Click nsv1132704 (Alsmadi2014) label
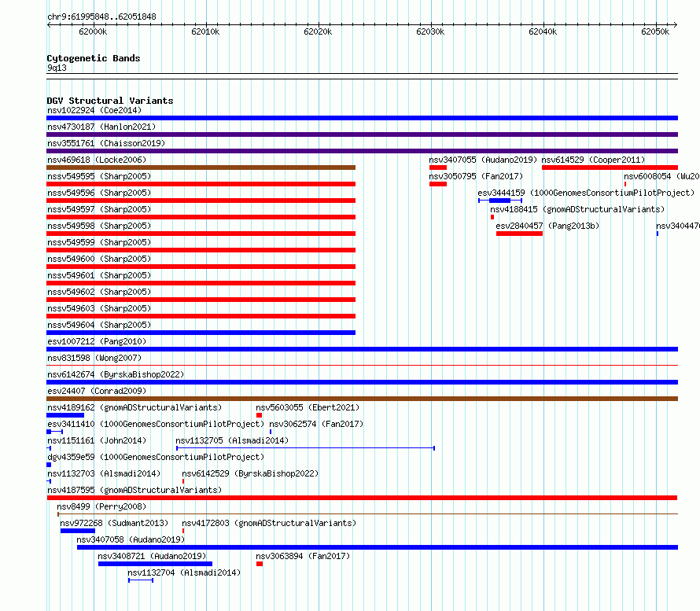700x611 pixels. point(184,572)
